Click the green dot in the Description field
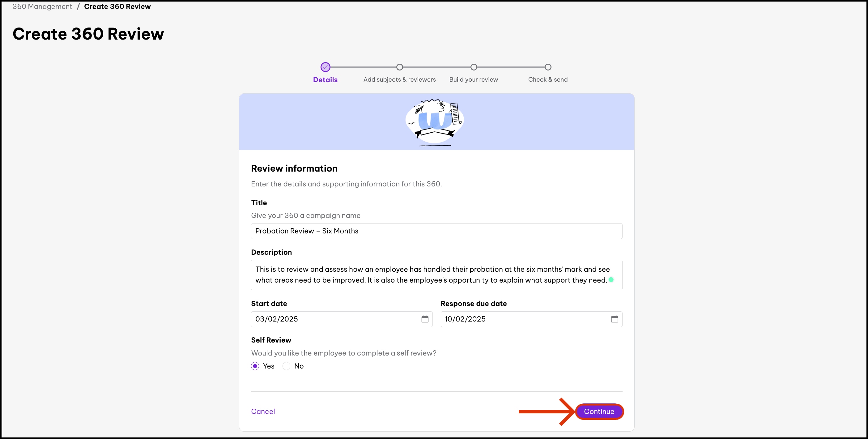This screenshot has height=439, width=868. [611, 280]
